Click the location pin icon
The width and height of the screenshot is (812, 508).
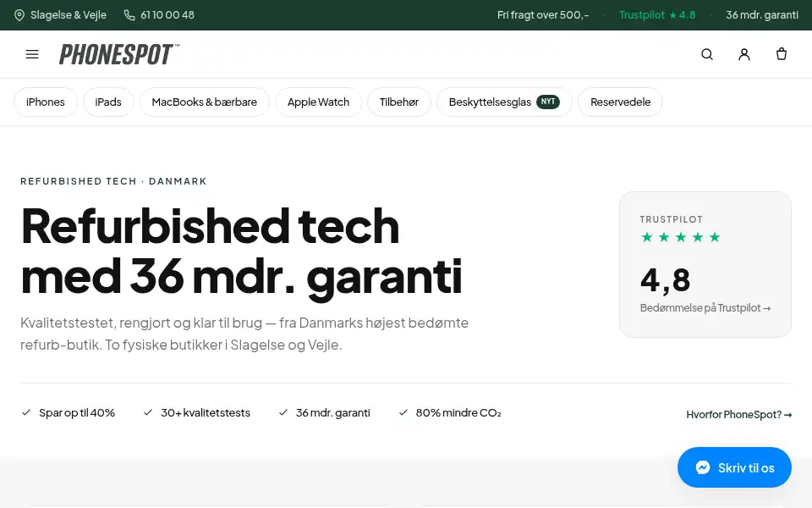(19, 15)
